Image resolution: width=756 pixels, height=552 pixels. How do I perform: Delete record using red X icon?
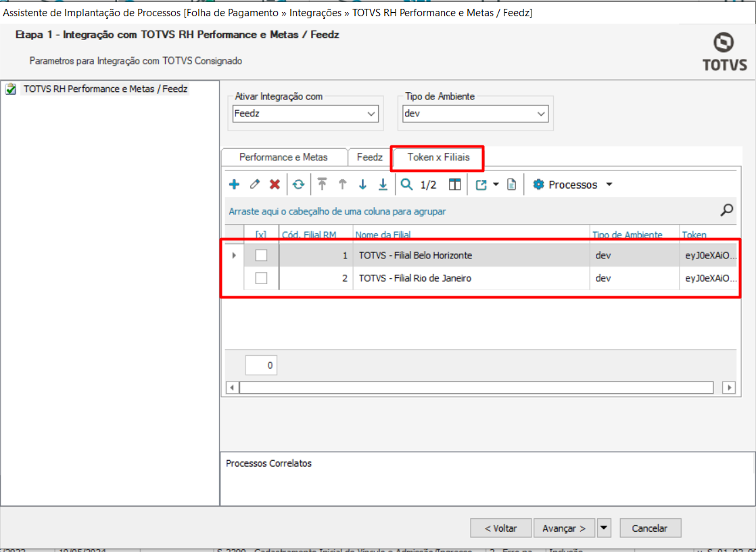275,184
